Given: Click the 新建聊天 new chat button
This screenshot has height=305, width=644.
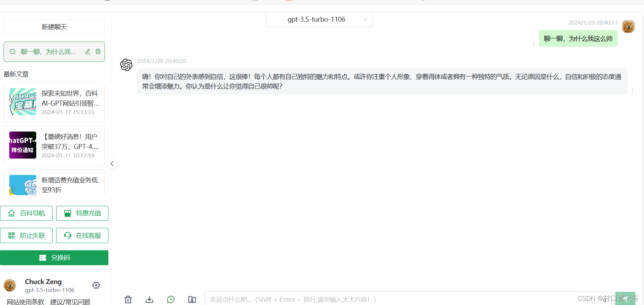Looking at the screenshot, I should (54, 27).
